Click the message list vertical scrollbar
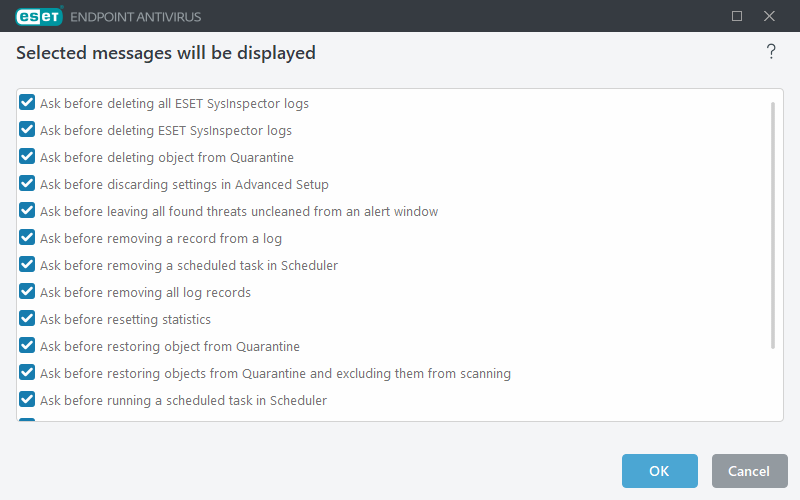Screen dimensions: 800x500 tap(773, 225)
